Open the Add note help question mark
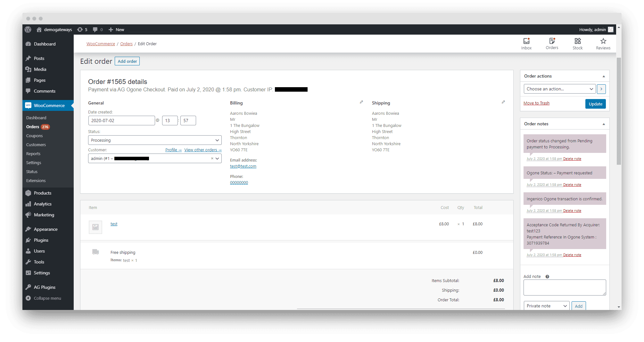 (547, 277)
